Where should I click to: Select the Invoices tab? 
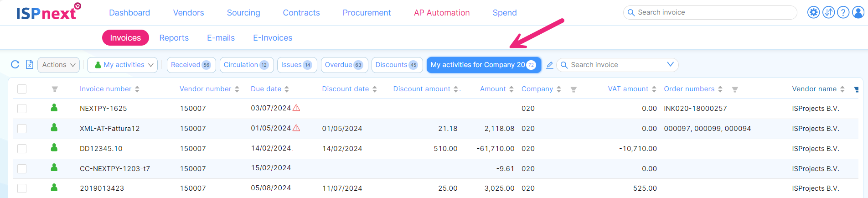pyautogui.click(x=125, y=38)
